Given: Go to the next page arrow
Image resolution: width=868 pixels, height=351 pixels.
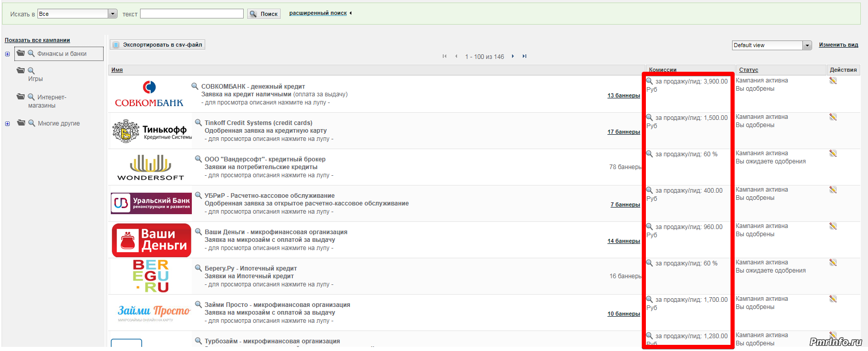Looking at the screenshot, I should click(x=512, y=56).
